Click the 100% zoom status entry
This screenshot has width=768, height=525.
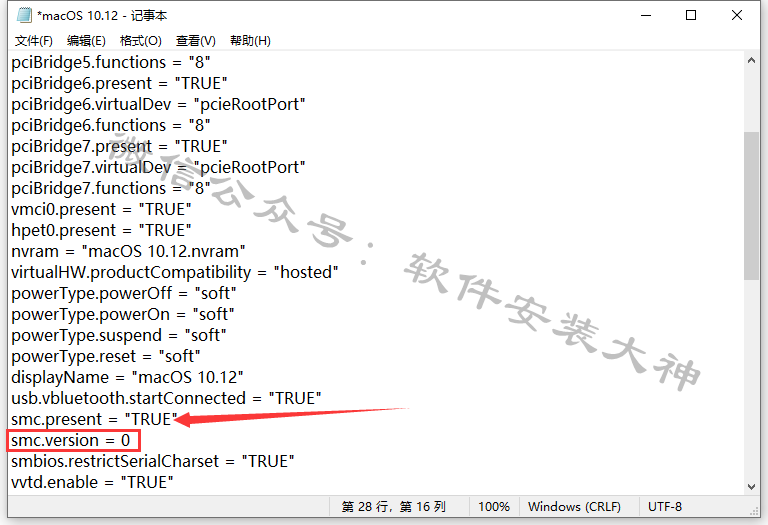494,507
